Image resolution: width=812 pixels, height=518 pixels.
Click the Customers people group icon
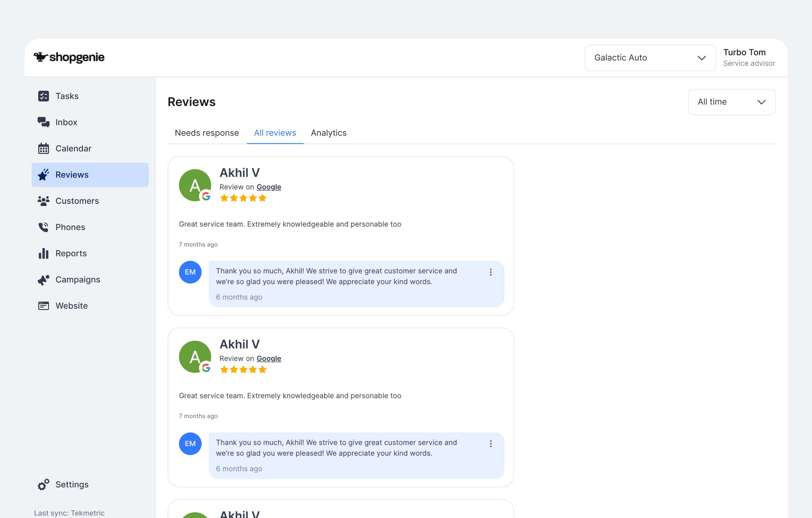click(x=43, y=201)
